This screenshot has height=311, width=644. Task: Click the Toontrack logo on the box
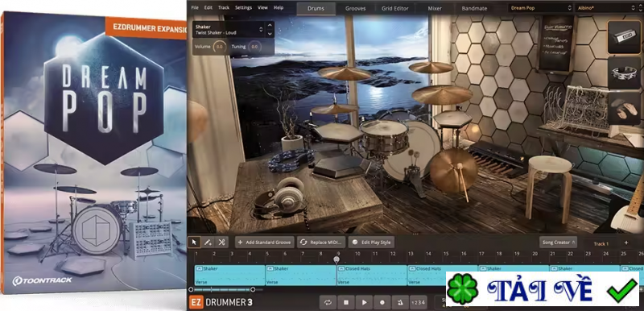point(43,280)
